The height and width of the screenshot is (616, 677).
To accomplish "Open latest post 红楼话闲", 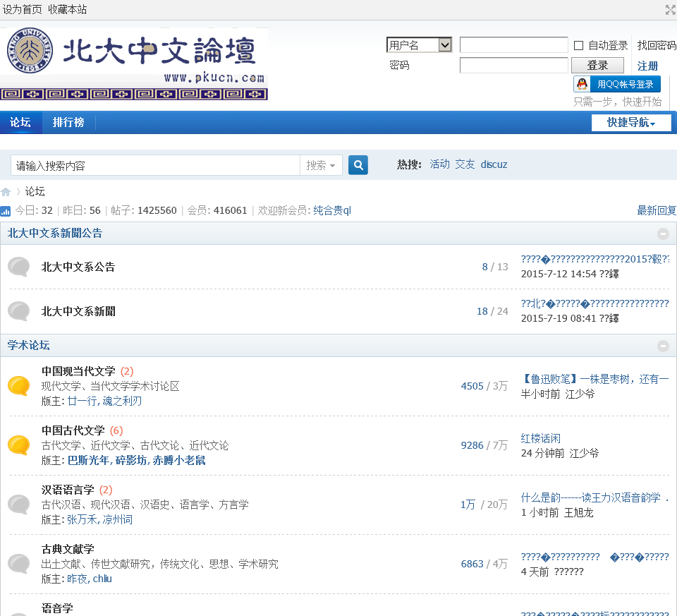I will pyautogui.click(x=541, y=438).
